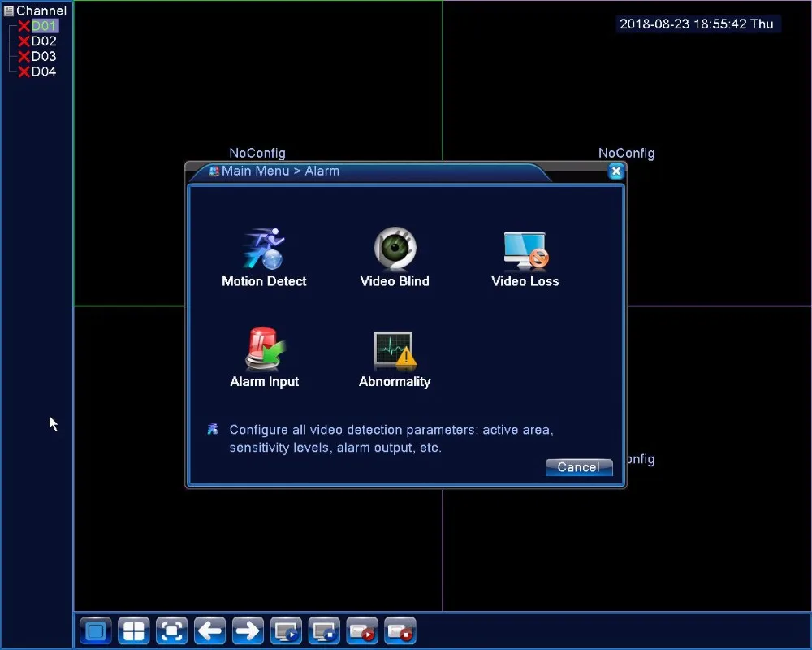The width and height of the screenshot is (812, 650).
Task: Switch to single-channel view
Action: pos(96,630)
